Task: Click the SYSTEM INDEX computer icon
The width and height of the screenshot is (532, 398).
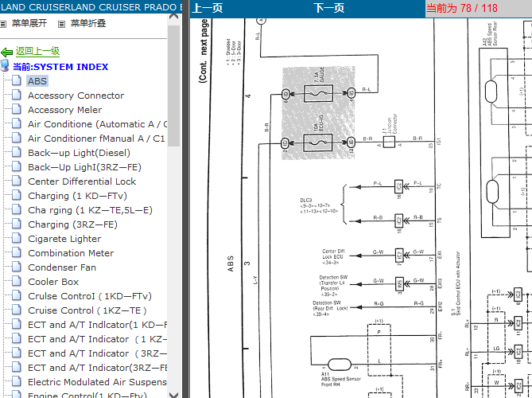Action: pyautogui.click(x=5, y=65)
